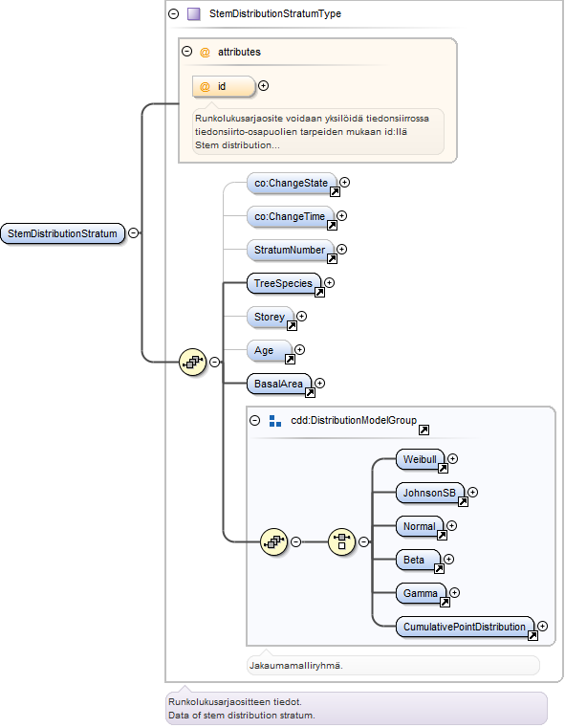Select the co:ChangeState element

pos(292,184)
